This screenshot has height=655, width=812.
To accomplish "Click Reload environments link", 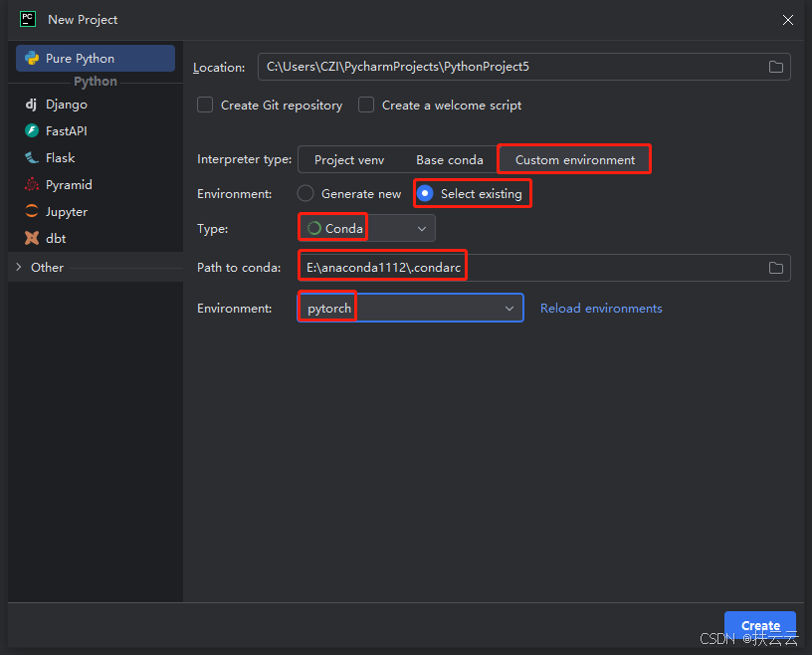I will [601, 309].
